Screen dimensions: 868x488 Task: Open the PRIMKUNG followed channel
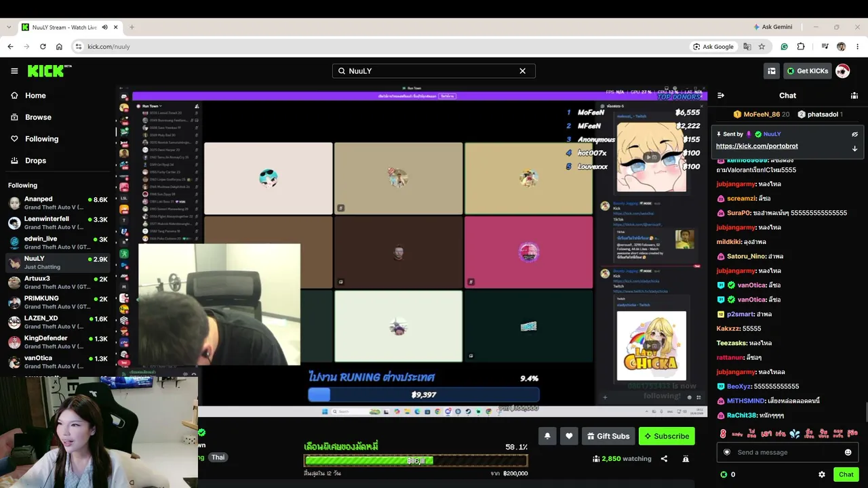[58, 302]
